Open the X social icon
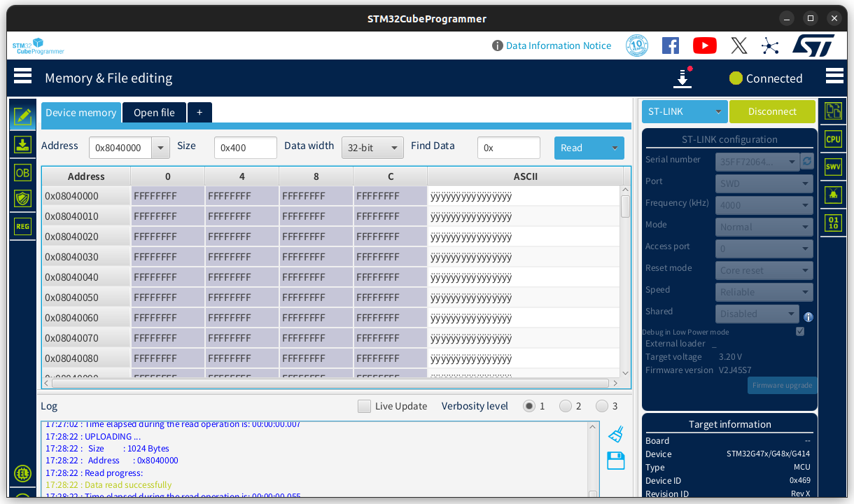The image size is (854, 504). tap(739, 45)
